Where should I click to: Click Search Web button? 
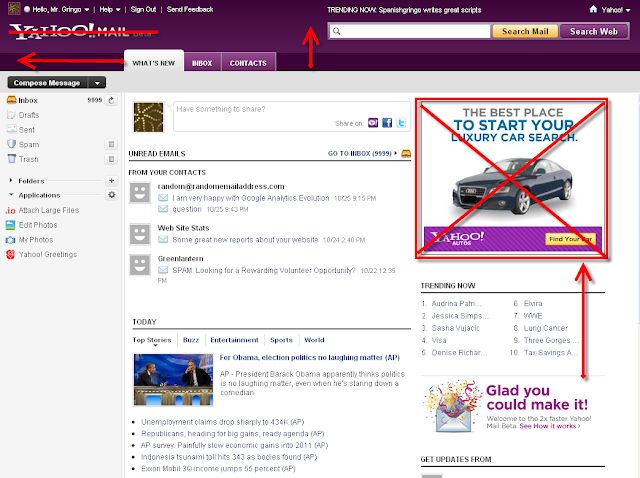coord(593,31)
